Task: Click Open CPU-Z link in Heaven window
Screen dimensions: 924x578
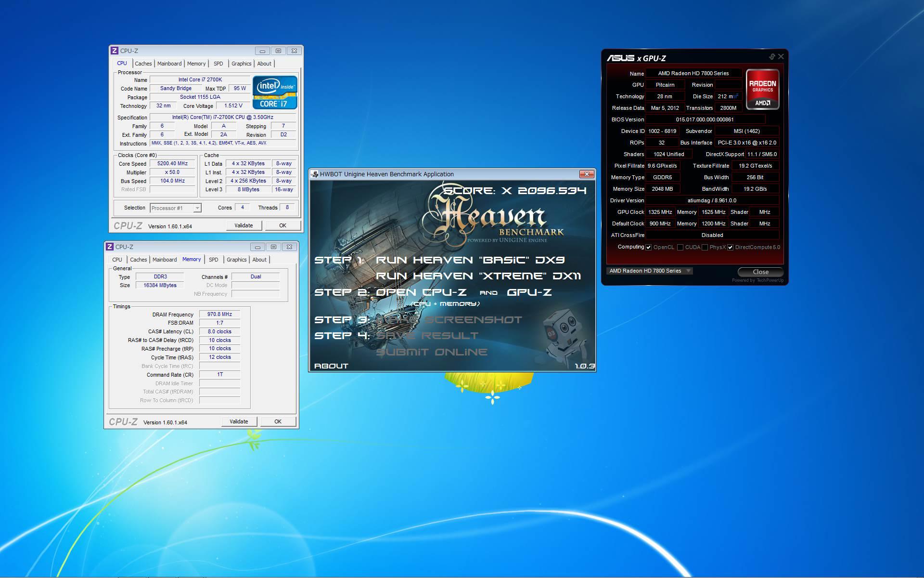Action: pyautogui.click(x=421, y=292)
